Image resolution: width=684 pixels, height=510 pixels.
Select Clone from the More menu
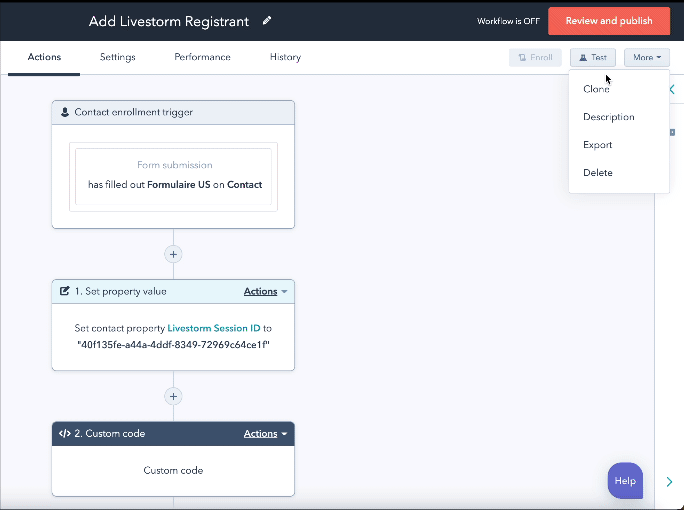point(596,89)
